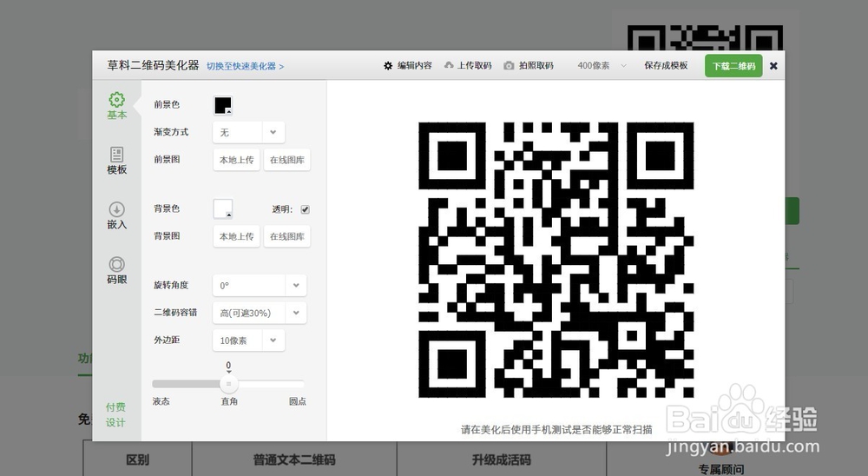Click the shape slider handle
Viewport: 868px width, 476px height.
(228, 383)
